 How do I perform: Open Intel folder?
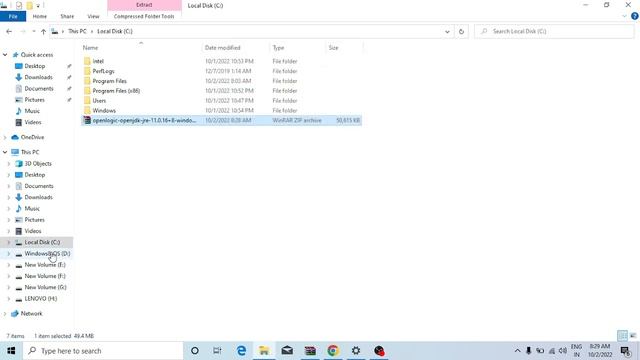[98, 61]
